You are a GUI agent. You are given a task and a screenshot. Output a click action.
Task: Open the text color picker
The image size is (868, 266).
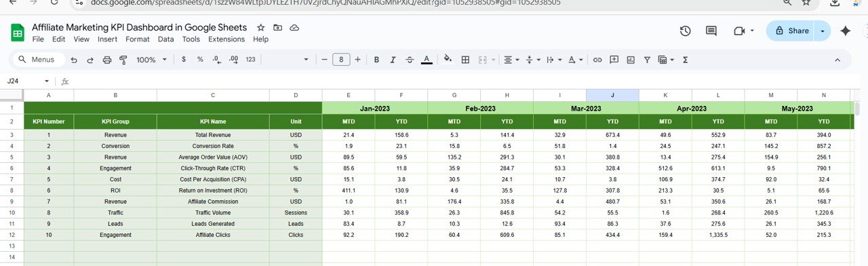[x=427, y=60]
